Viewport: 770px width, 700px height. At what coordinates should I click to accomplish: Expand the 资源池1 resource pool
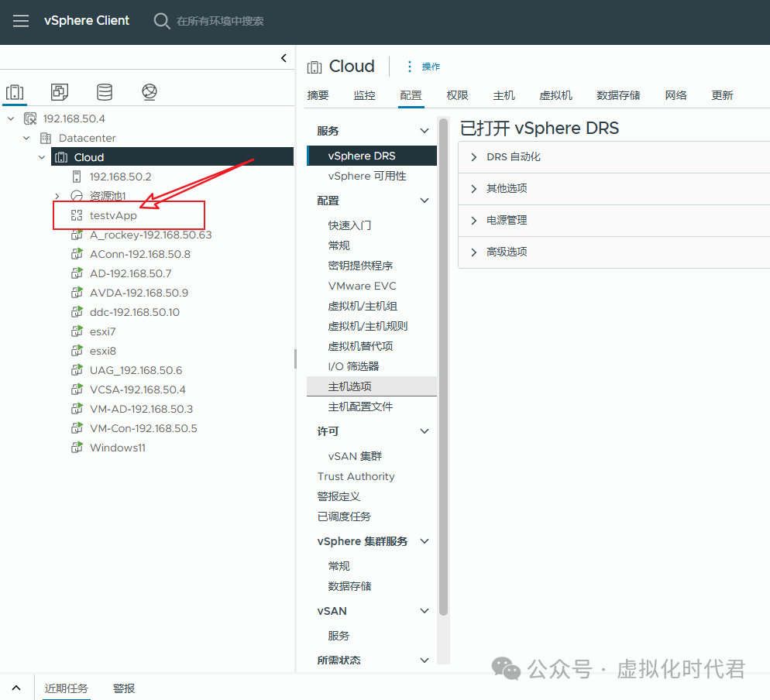57,196
